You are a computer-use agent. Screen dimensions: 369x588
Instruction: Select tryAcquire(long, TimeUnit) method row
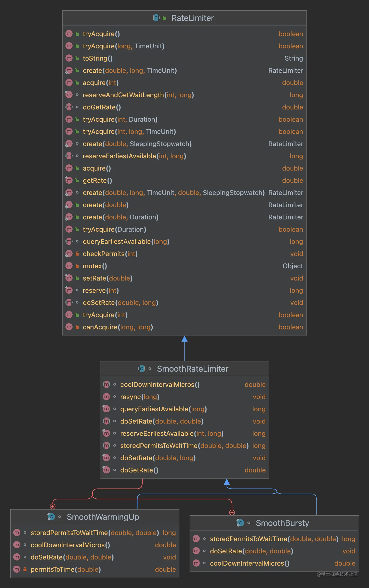point(184,46)
